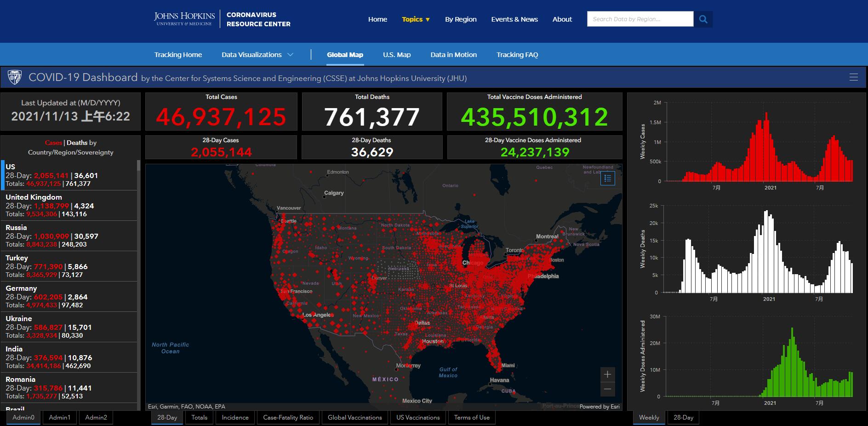Expand the Topics dropdown menu
Screen dimensions: 868x426
pos(416,19)
